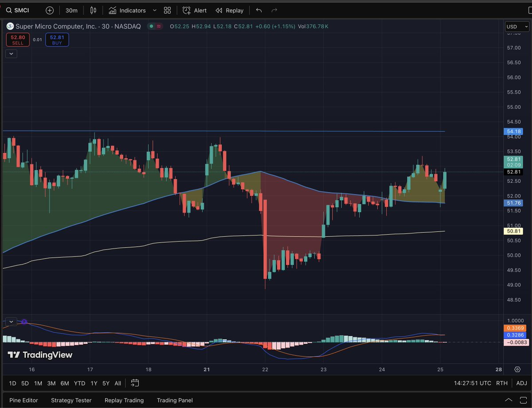
Task: Select the 6M date range
Action: (65, 383)
